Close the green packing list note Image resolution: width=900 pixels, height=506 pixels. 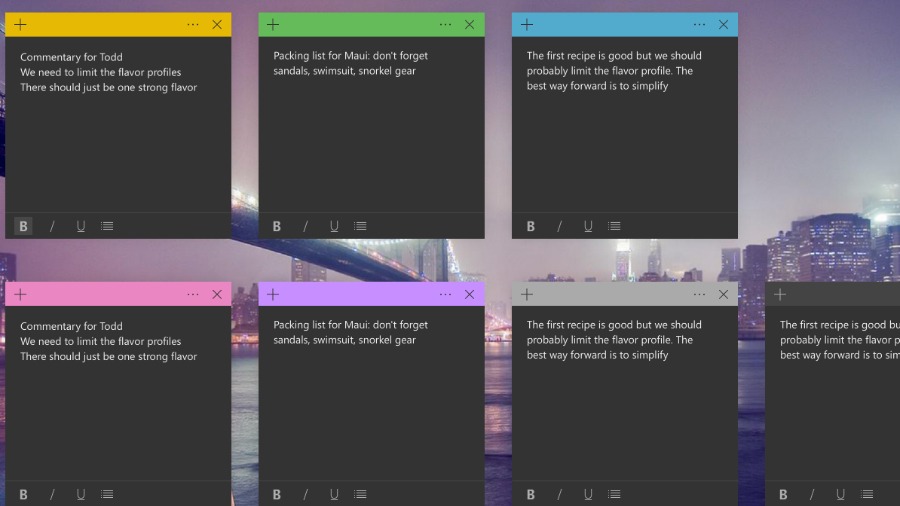470,25
